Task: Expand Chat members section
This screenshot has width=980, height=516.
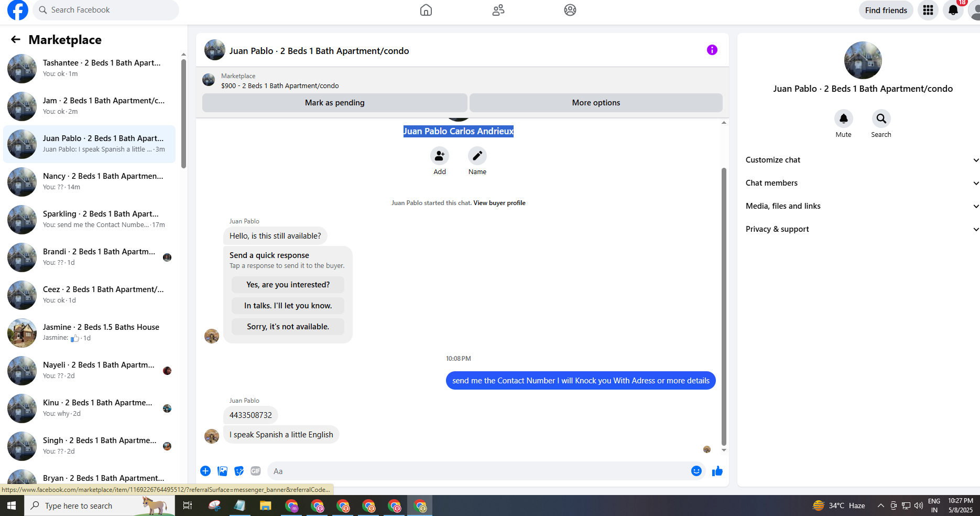Action: 862,183
